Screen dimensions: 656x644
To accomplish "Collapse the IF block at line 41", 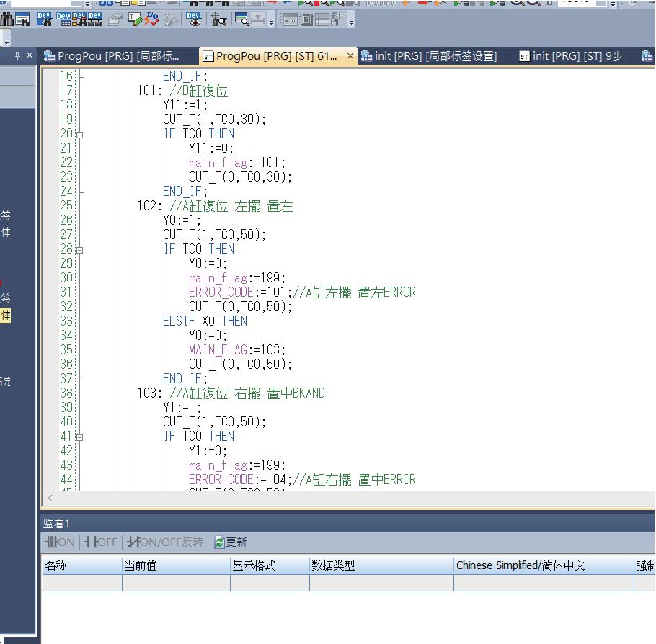I will tap(79, 438).
